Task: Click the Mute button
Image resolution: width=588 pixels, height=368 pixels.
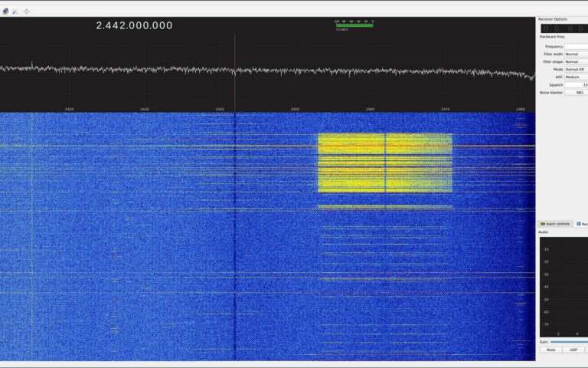Action: [x=551, y=350]
